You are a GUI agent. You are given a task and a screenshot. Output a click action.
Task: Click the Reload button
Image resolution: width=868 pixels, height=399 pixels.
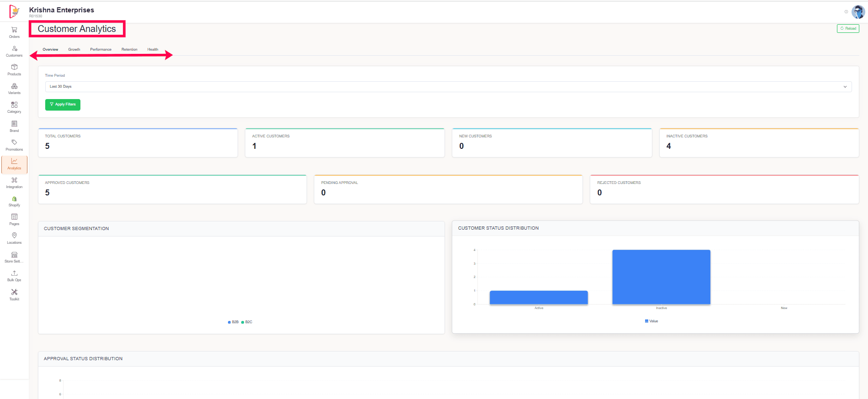pos(848,28)
